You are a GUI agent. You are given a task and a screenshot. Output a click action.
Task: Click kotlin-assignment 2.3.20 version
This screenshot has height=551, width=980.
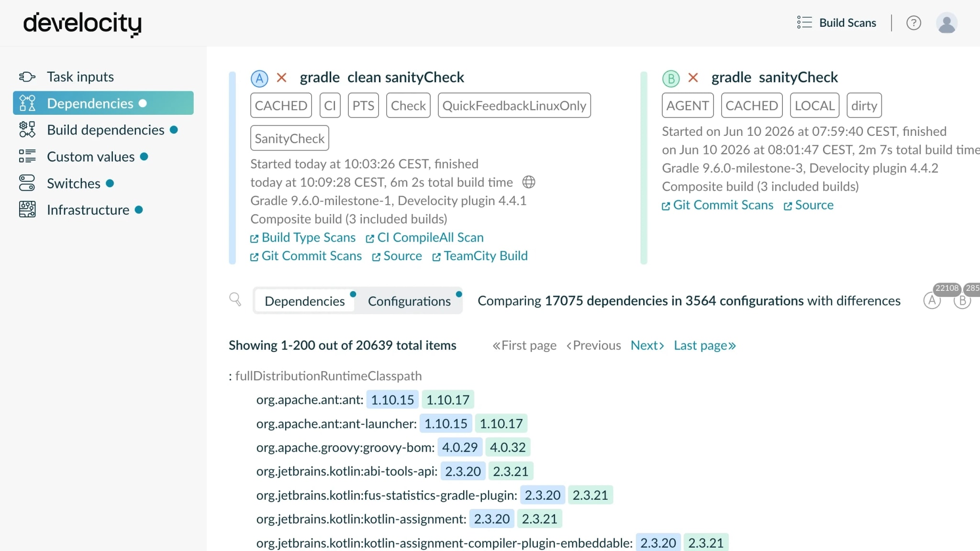492,519
